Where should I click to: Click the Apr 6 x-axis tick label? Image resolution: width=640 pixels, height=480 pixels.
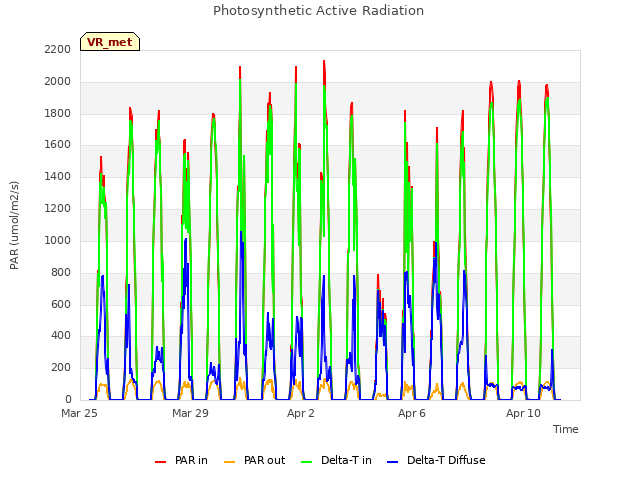click(x=412, y=413)
